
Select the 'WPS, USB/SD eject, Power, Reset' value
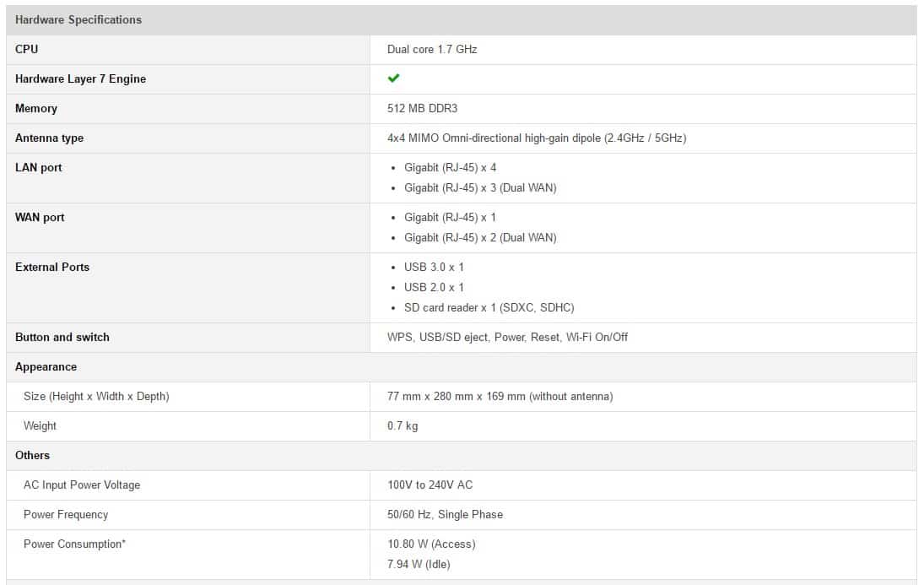click(x=473, y=337)
